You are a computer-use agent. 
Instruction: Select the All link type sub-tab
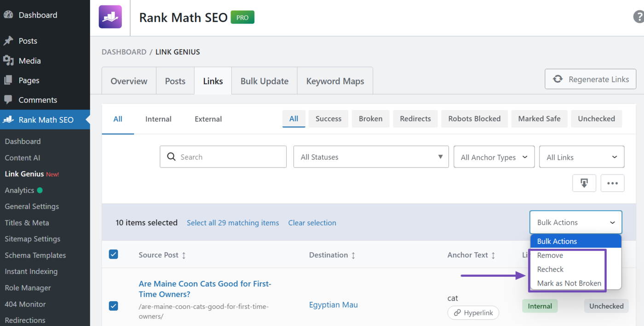tap(118, 119)
